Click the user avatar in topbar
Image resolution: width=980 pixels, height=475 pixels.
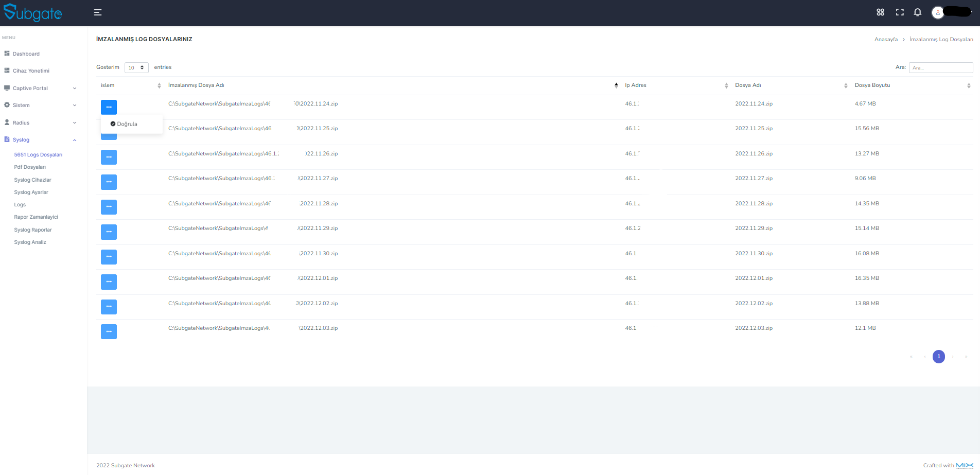(x=938, y=13)
